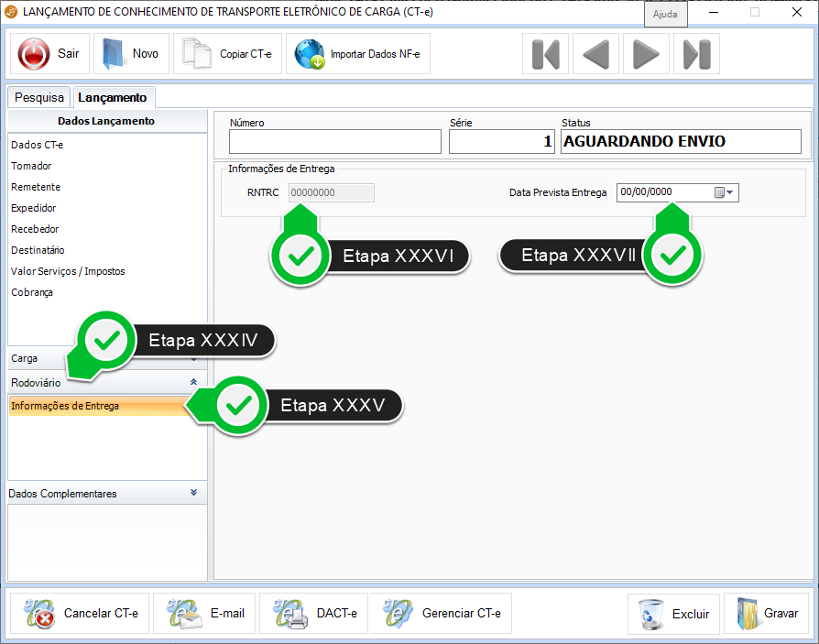The height and width of the screenshot is (644, 819).
Task: Click the Importar Dados NF-e globe icon
Action: click(310, 54)
